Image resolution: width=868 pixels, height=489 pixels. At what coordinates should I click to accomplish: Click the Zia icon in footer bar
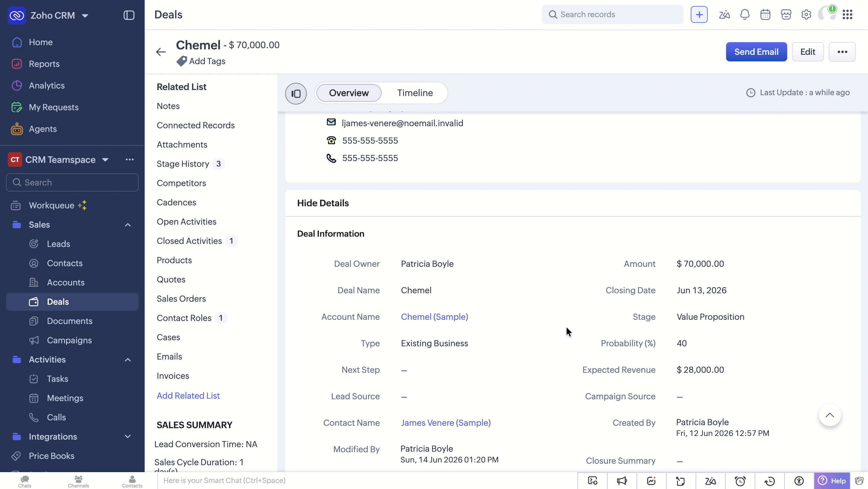[710, 481]
